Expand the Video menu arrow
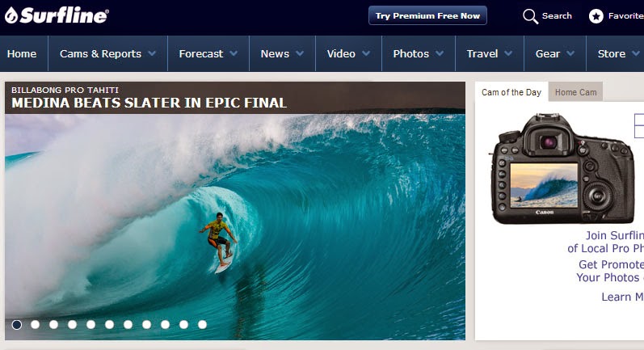The image size is (644, 350). pos(366,53)
